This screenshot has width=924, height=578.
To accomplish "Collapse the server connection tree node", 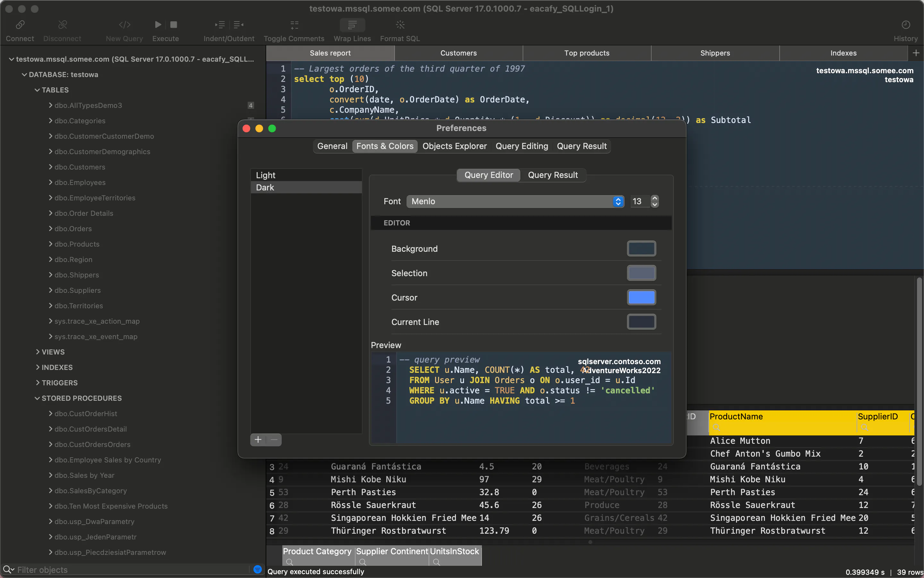I will point(12,59).
